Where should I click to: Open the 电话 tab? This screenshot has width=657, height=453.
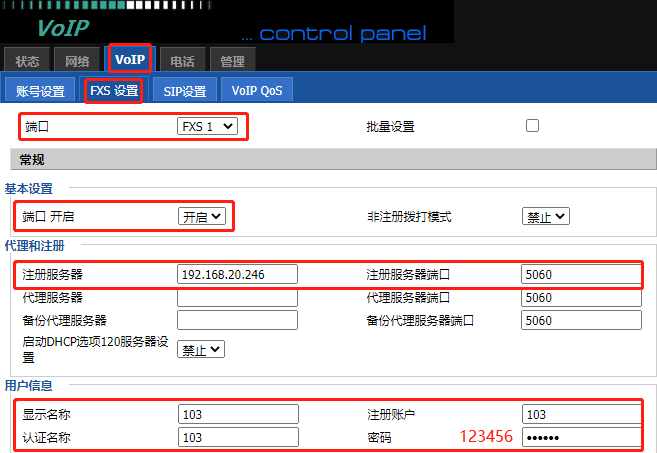(x=182, y=60)
